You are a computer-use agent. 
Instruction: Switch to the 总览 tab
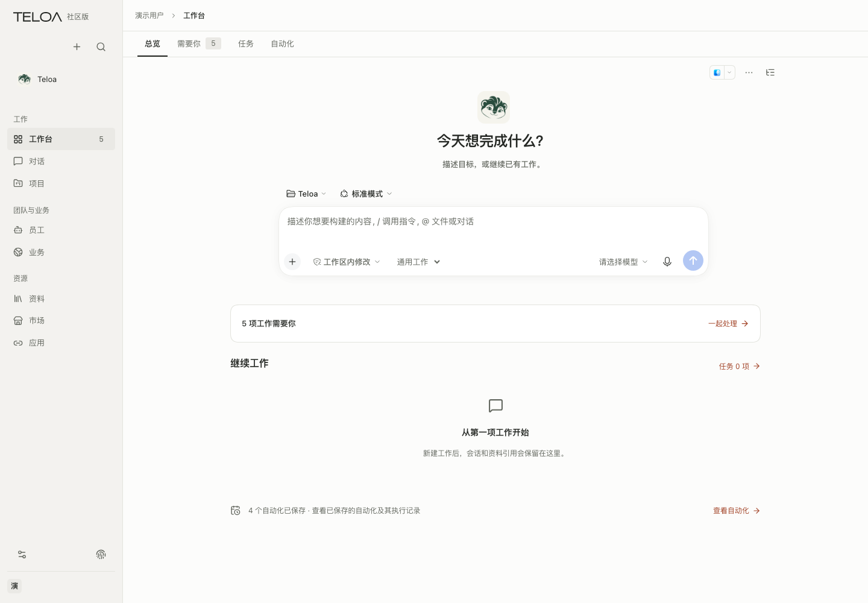[153, 44]
